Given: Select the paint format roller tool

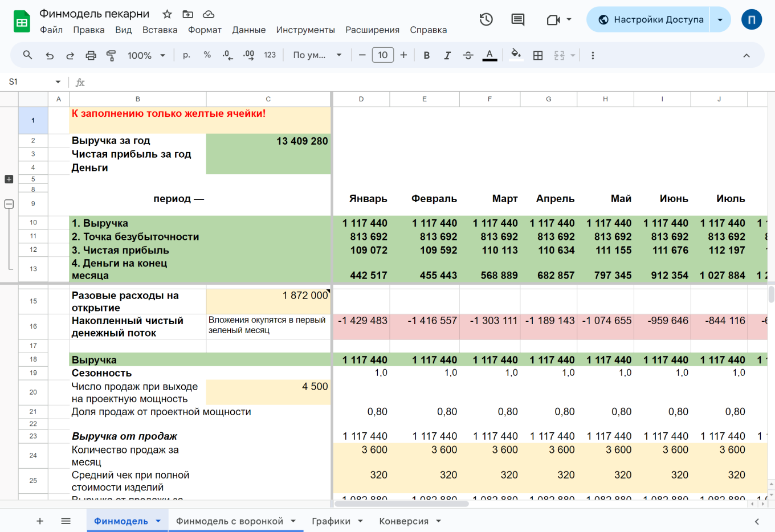Looking at the screenshot, I should [x=111, y=55].
